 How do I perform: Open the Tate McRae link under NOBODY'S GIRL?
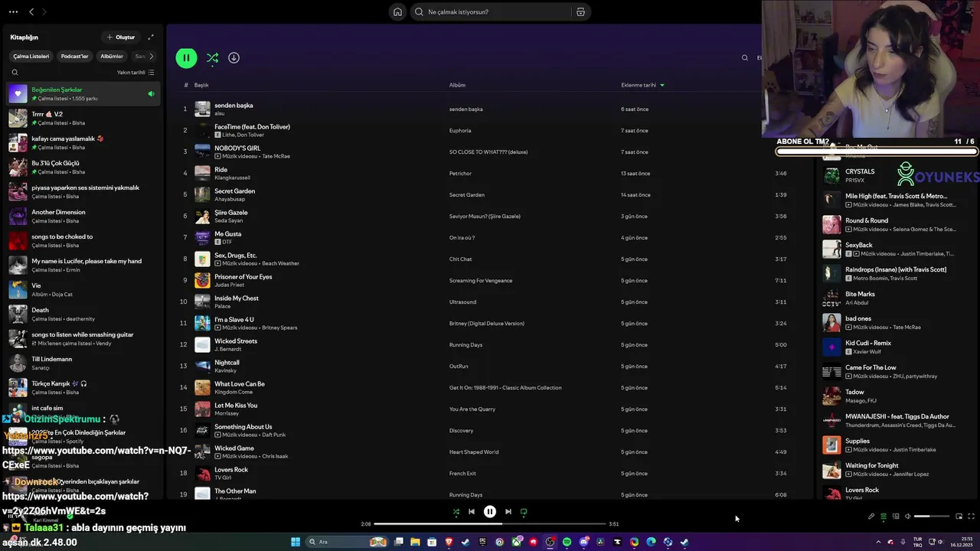pyautogui.click(x=276, y=156)
